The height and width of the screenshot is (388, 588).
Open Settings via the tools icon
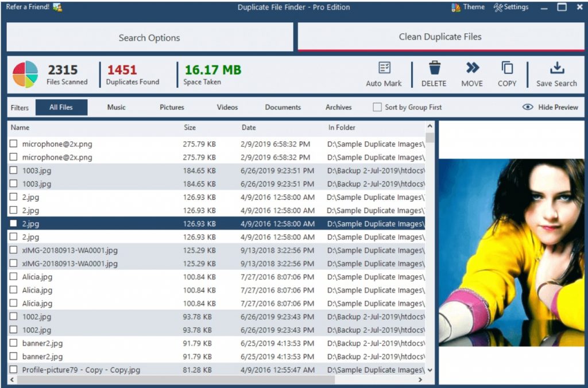click(x=498, y=7)
